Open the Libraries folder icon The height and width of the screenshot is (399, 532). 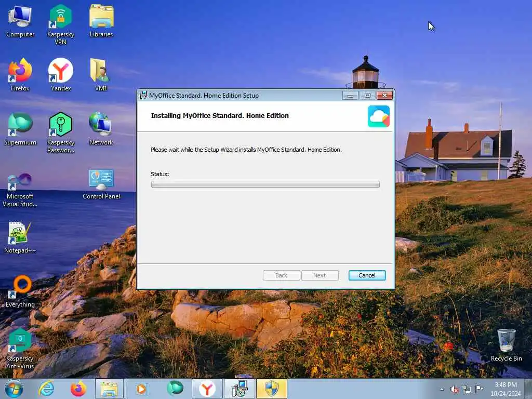click(101, 21)
